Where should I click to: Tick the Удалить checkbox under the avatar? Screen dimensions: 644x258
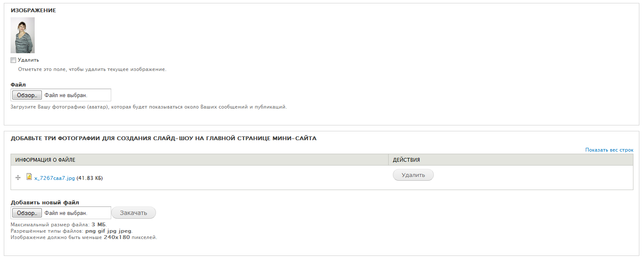tap(13, 60)
